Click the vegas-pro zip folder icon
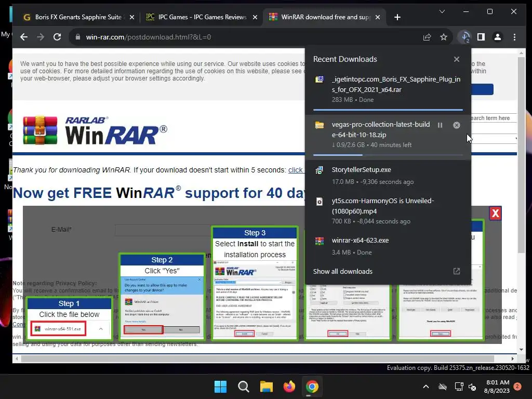Viewport: 532px width, 399px height. point(320,125)
